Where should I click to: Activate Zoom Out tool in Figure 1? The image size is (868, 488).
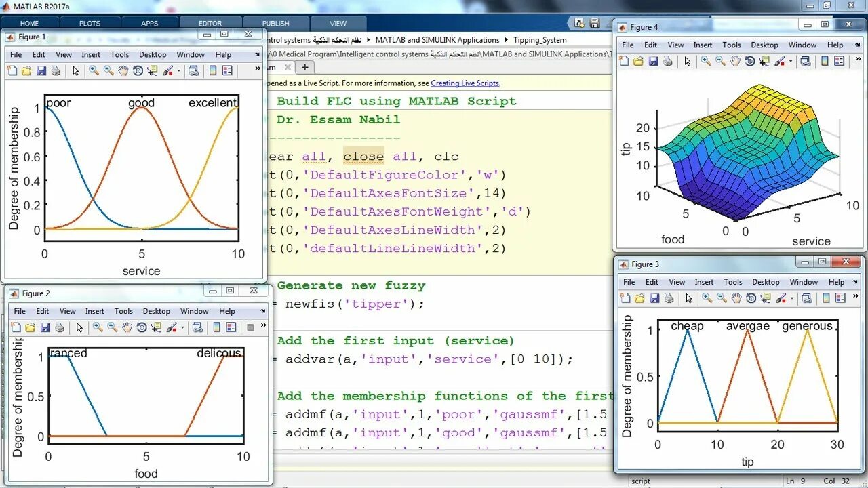pos(108,70)
